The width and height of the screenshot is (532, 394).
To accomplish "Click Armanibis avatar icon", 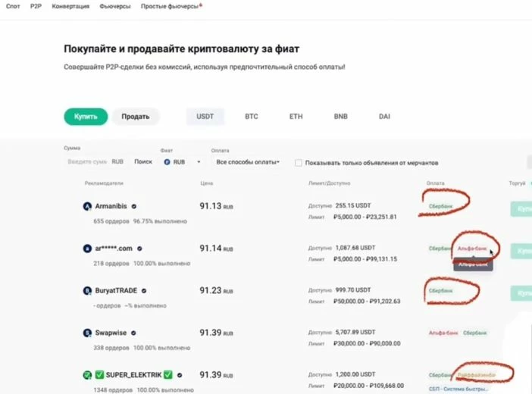I will pyautogui.click(x=87, y=206).
